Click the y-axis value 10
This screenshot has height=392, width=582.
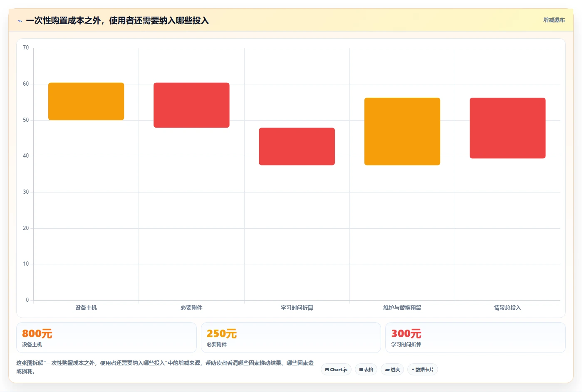26,264
